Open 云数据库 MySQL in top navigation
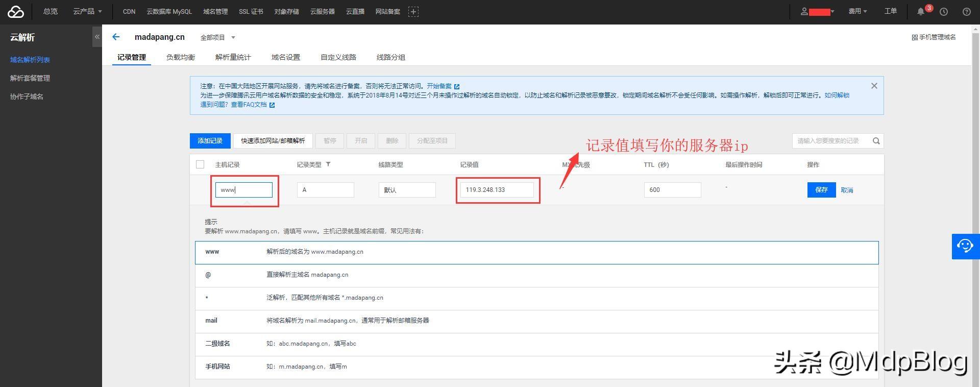This screenshot has width=980, height=387. click(x=169, y=11)
